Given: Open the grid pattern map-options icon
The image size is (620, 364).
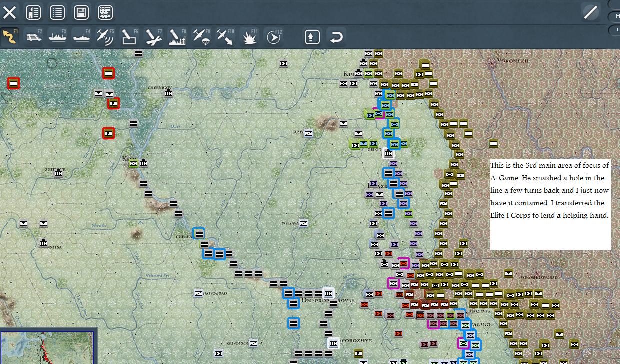Looking at the screenshot, I should [105, 12].
